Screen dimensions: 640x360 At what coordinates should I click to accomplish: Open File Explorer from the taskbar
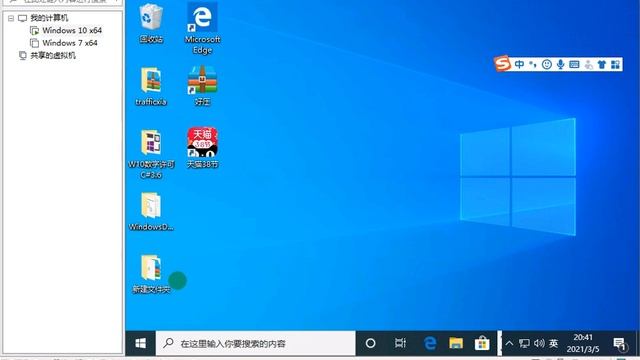click(x=456, y=343)
